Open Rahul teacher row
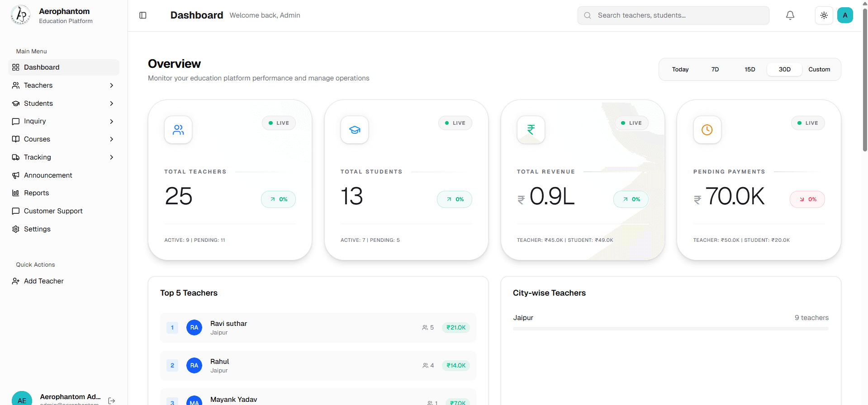 318,366
